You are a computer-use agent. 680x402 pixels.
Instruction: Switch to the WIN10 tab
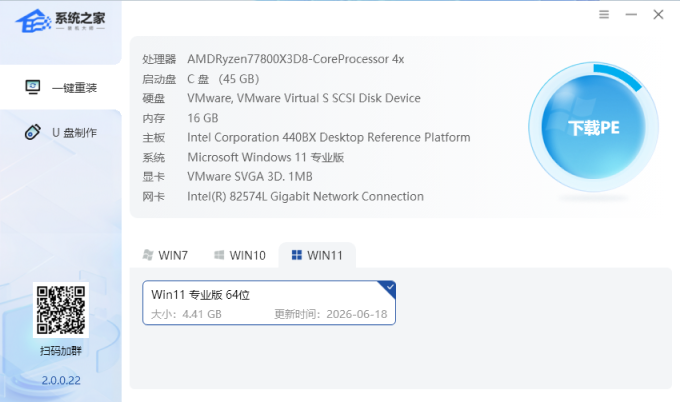click(240, 255)
